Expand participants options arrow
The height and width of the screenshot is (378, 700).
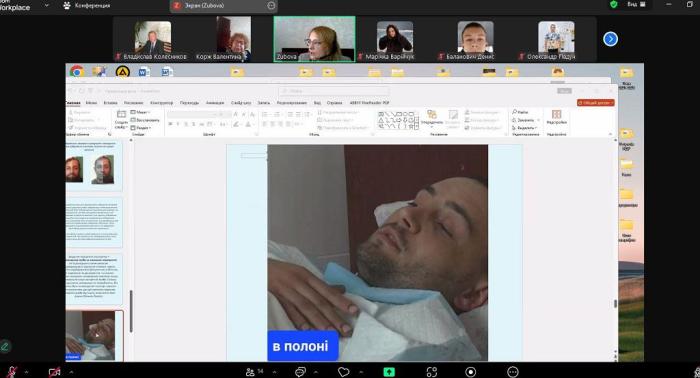tap(275, 371)
